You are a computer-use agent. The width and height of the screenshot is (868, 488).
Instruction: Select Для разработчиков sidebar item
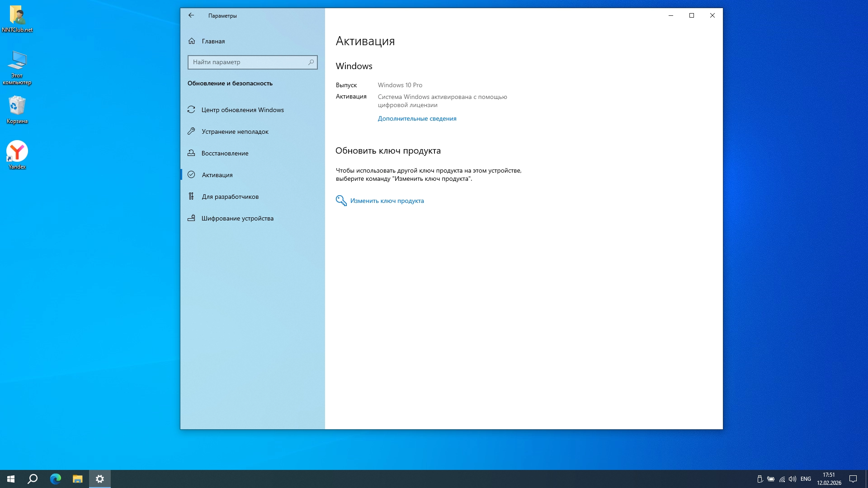230,197
